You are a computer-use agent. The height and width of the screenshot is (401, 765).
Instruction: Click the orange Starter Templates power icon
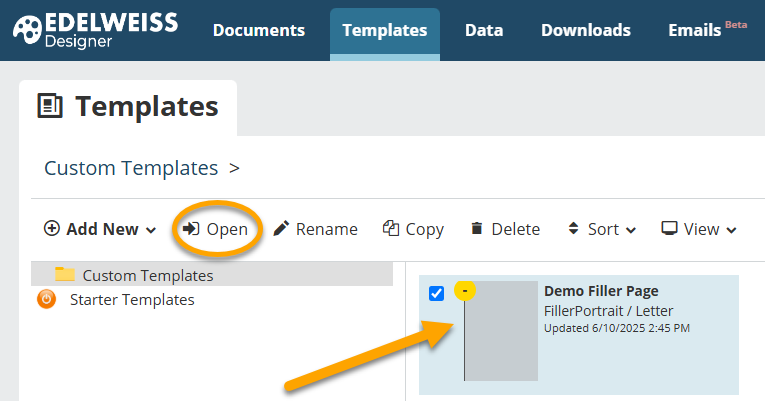pyautogui.click(x=46, y=299)
